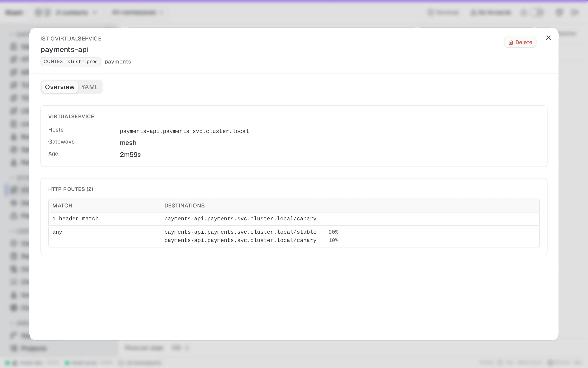Image resolution: width=588 pixels, height=368 pixels.
Task: Click the mesh gateway value
Action: [128, 143]
